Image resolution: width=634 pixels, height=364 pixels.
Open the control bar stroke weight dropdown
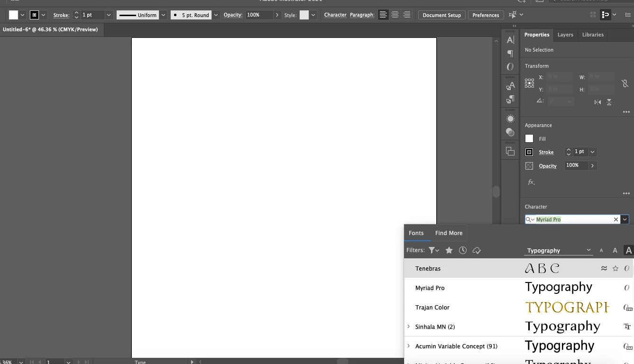pos(109,15)
